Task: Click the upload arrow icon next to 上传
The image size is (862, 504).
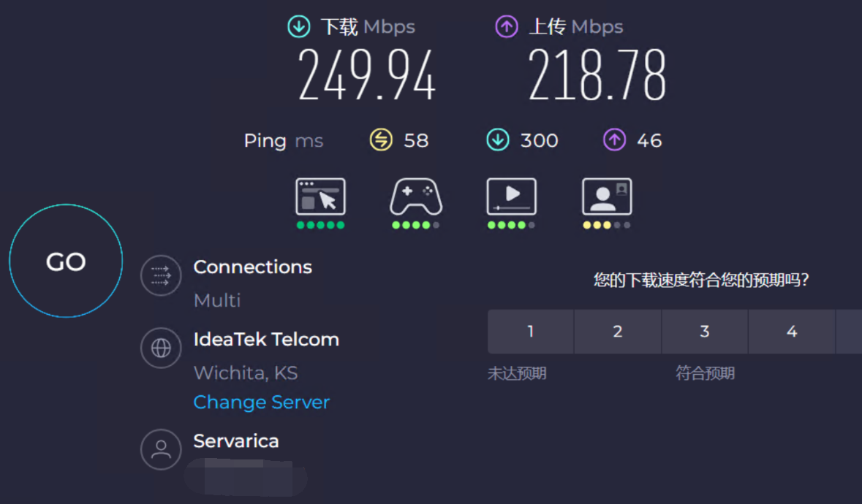Action: click(507, 26)
